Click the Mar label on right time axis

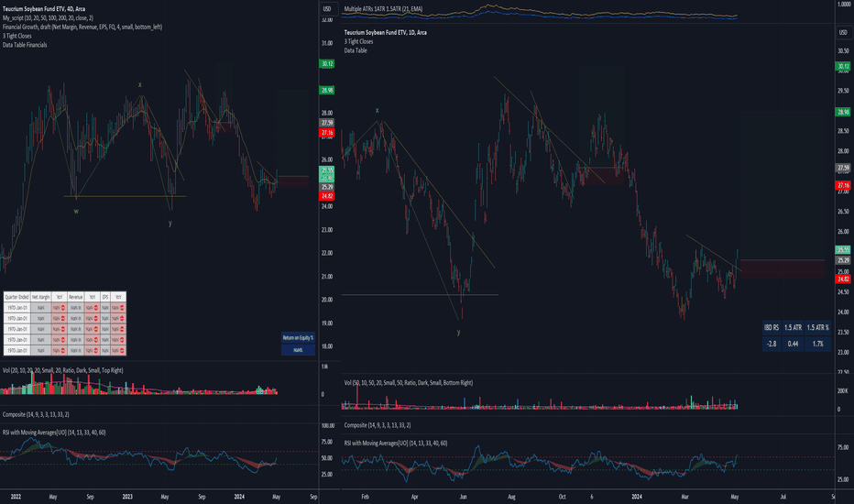[685, 497]
